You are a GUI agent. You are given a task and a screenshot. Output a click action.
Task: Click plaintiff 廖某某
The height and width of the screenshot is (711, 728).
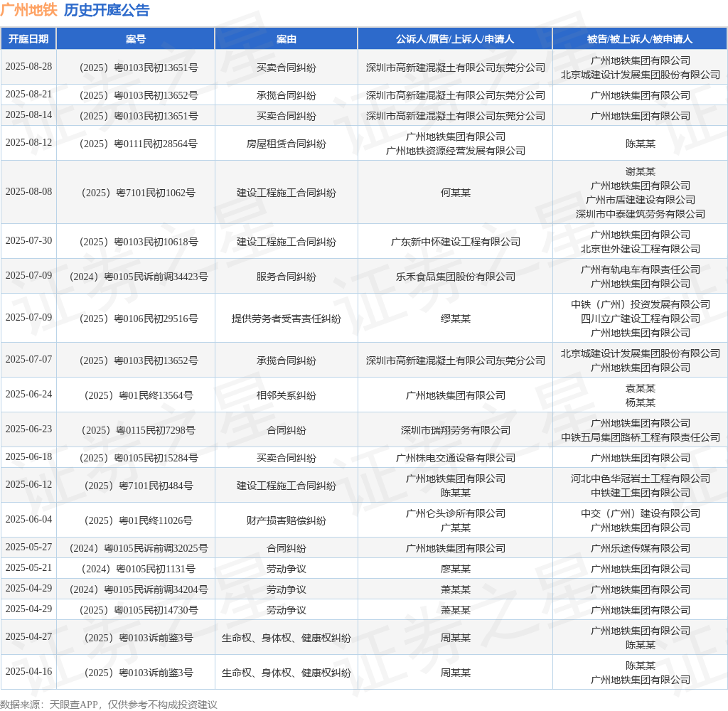[x=455, y=569]
